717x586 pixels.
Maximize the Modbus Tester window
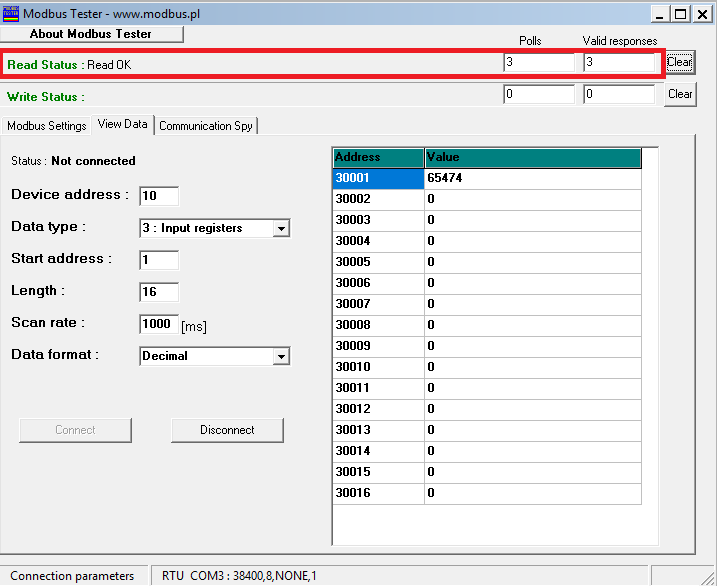click(x=680, y=15)
